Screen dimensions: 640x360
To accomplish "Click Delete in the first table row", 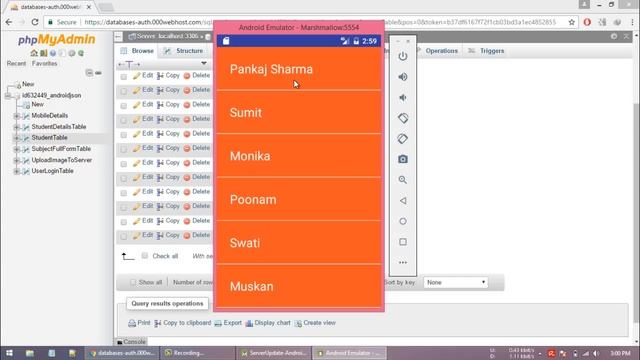I will click(x=197, y=76).
